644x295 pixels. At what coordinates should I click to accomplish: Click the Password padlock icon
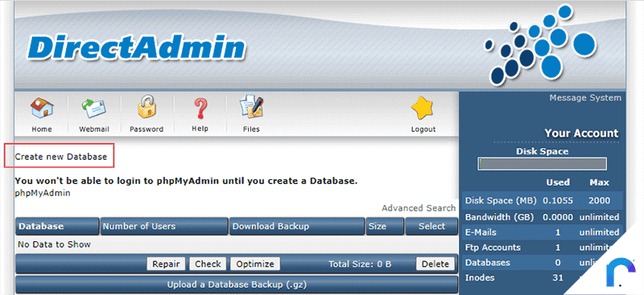pos(147,107)
